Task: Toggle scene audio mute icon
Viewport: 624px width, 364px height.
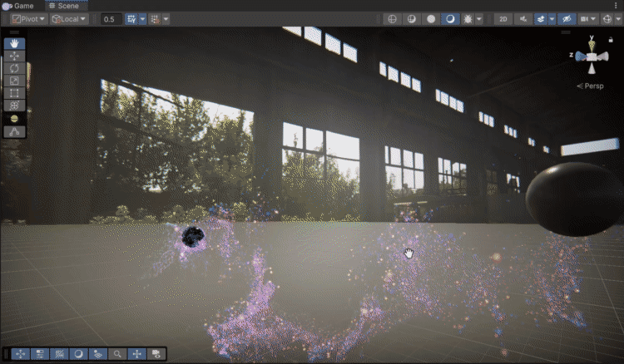Action: [x=523, y=18]
